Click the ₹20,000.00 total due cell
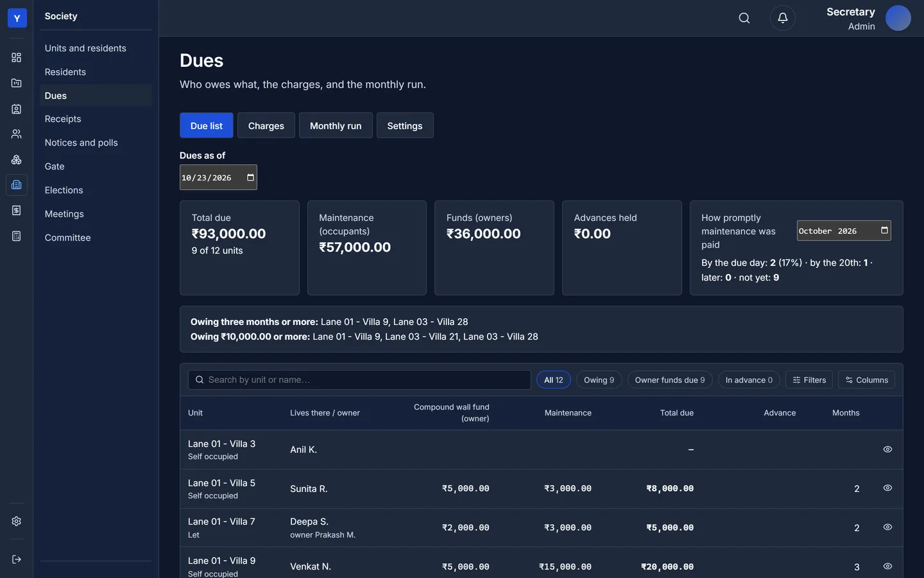 667,567
